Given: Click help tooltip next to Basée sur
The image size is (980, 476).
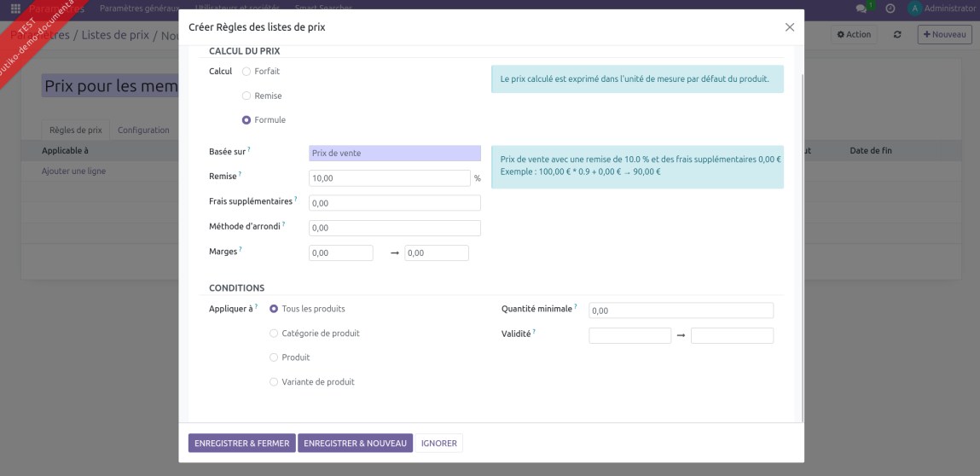Looking at the screenshot, I should [x=249, y=150].
